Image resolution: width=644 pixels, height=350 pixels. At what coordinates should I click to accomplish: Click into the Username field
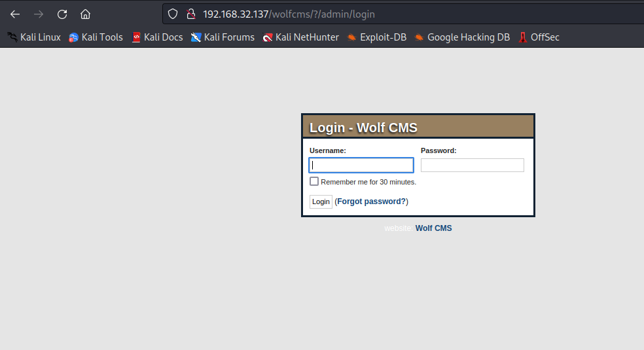361,165
